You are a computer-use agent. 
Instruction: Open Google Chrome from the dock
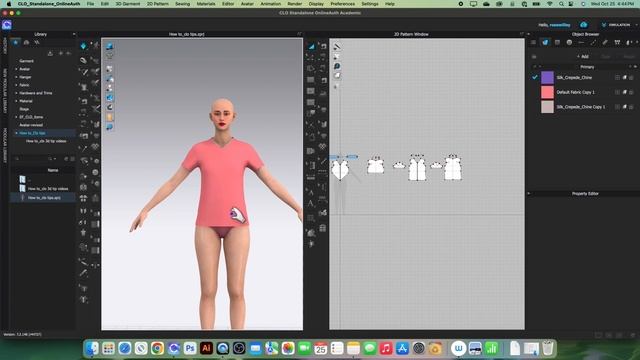pos(157,349)
